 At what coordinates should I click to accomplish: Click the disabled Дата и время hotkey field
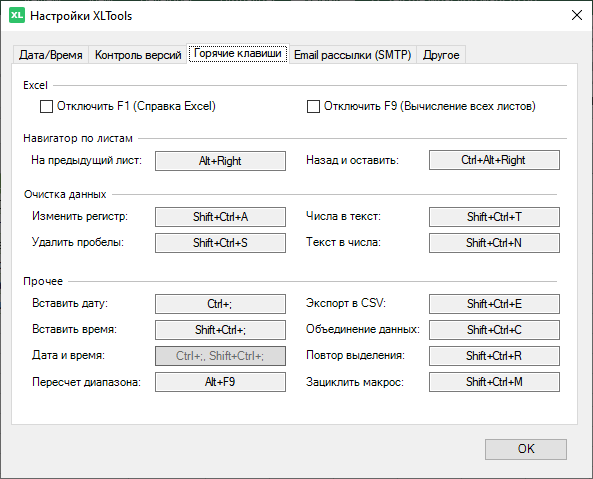point(220,356)
